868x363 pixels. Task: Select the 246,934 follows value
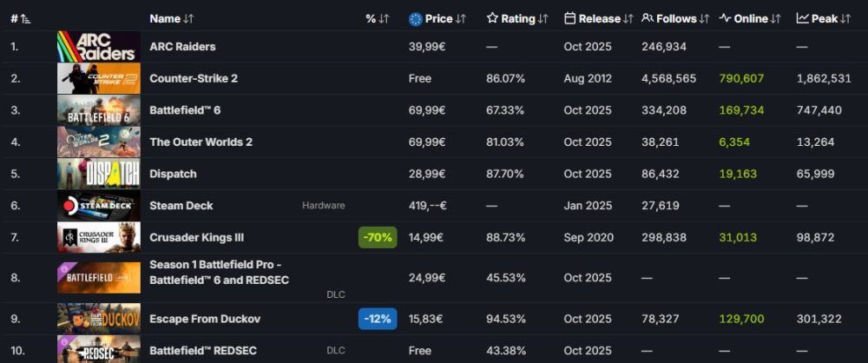[664, 47]
